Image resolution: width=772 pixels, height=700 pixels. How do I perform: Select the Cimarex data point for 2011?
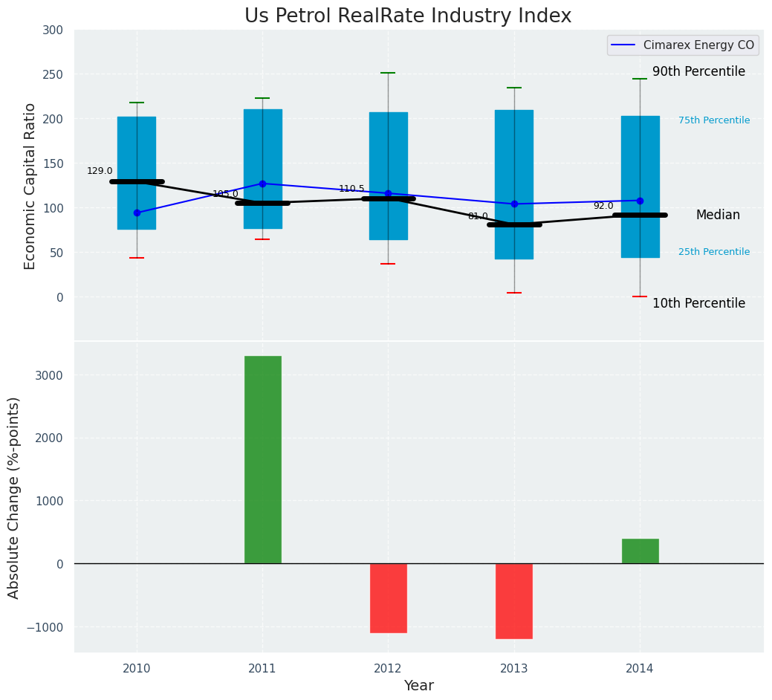click(262, 184)
